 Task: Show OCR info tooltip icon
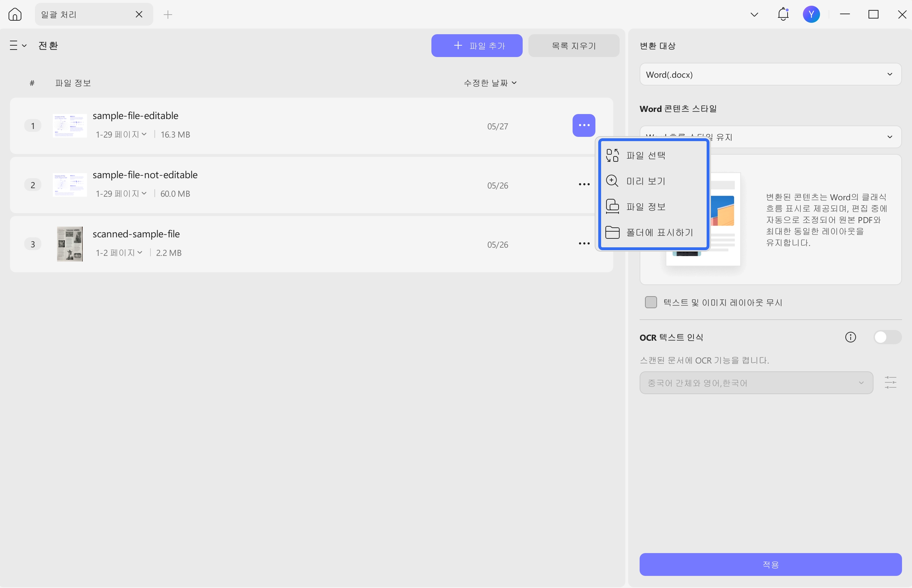[x=850, y=337]
